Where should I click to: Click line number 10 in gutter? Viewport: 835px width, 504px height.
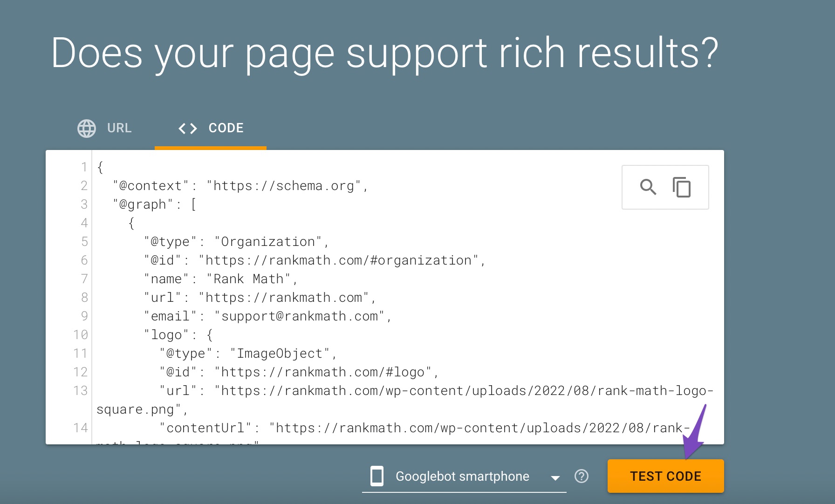[80, 334]
